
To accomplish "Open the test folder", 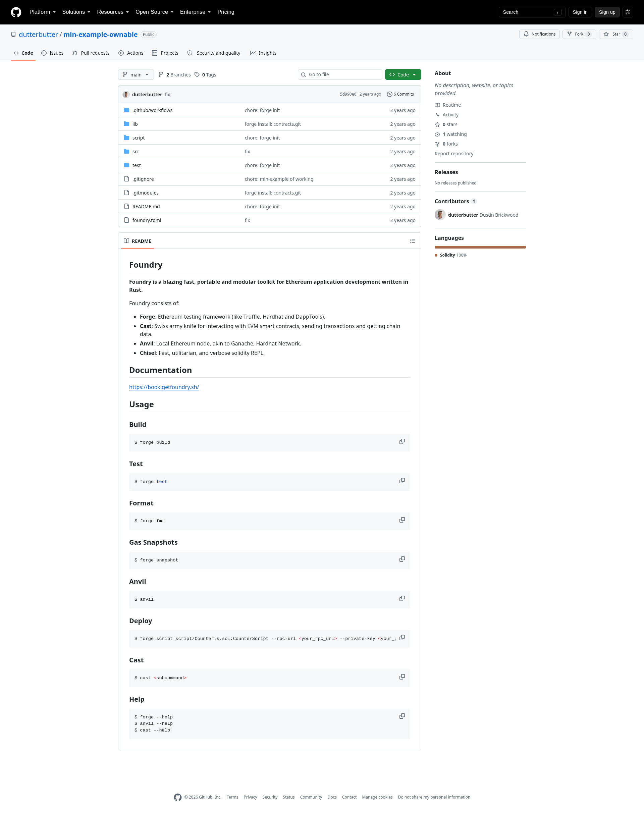I will pos(137,165).
